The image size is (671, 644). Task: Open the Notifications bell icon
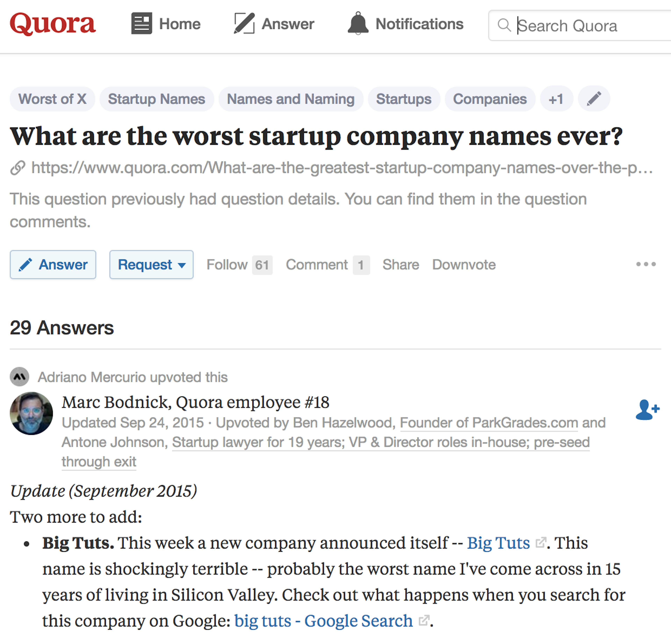(x=358, y=23)
